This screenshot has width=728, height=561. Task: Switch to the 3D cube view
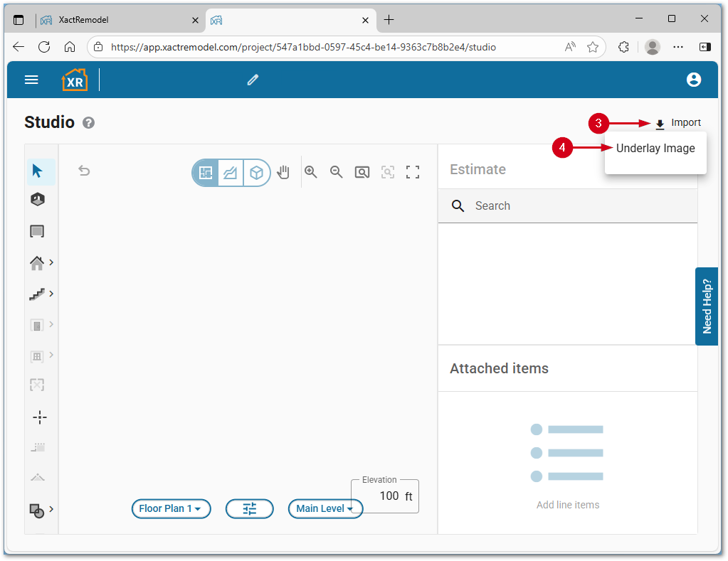(256, 173)
